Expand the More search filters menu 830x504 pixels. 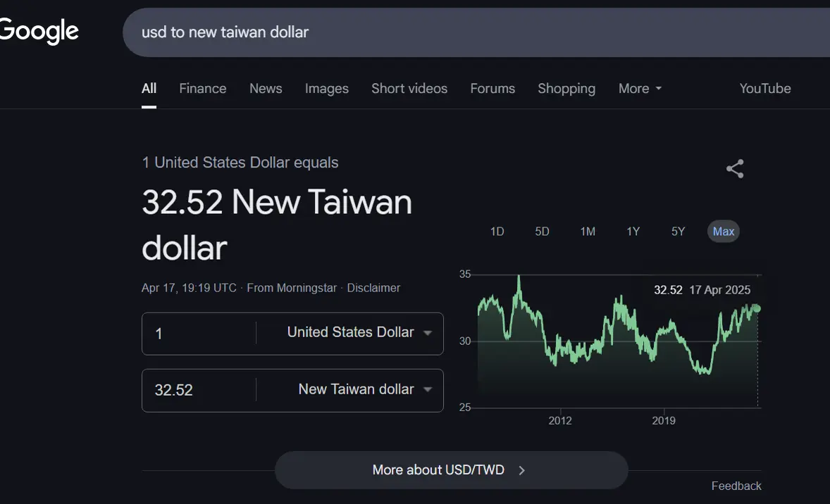640,89
